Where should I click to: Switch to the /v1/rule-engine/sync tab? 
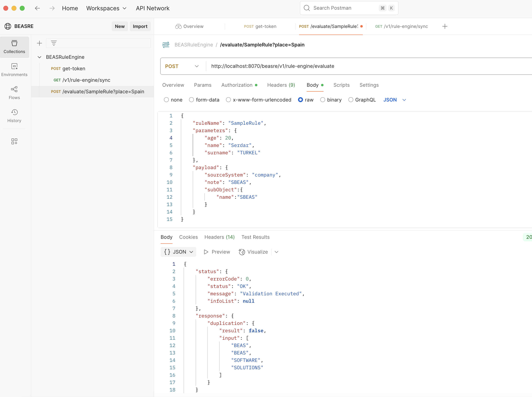tap(402, 27)
